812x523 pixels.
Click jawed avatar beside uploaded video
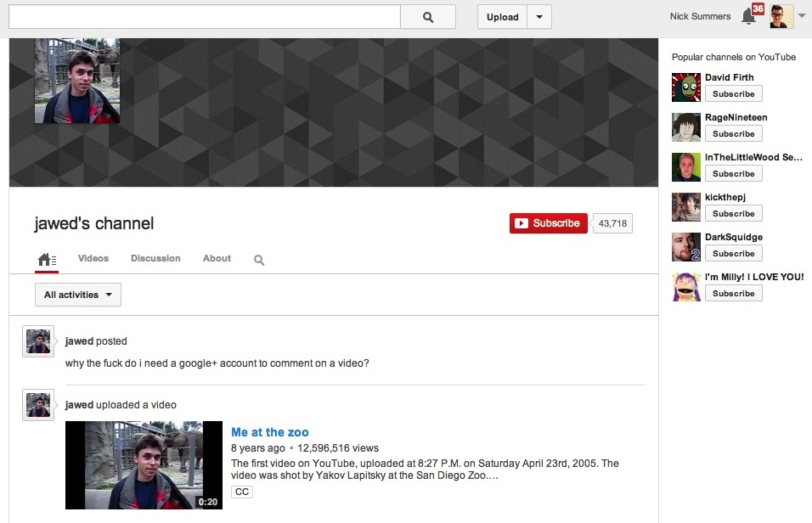[x=38, y=405]
